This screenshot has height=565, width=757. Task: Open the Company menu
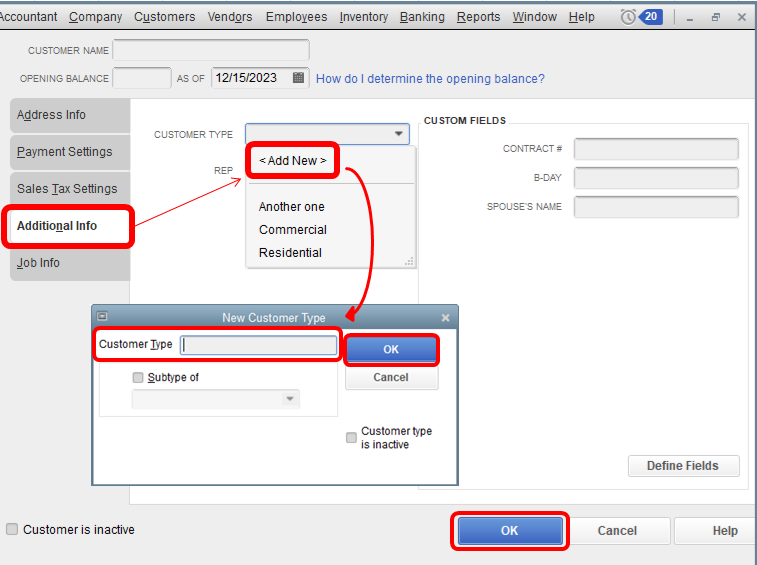click(x=95, y=17)
